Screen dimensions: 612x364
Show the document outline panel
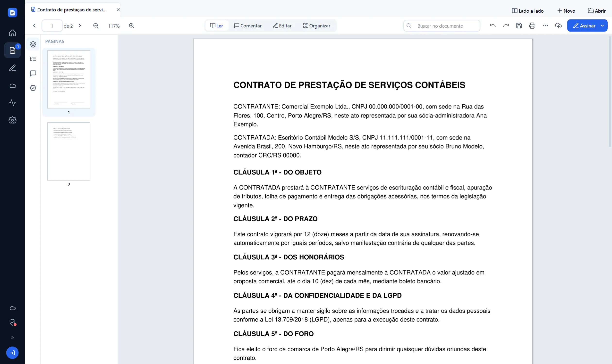click(x=33, y=59)
